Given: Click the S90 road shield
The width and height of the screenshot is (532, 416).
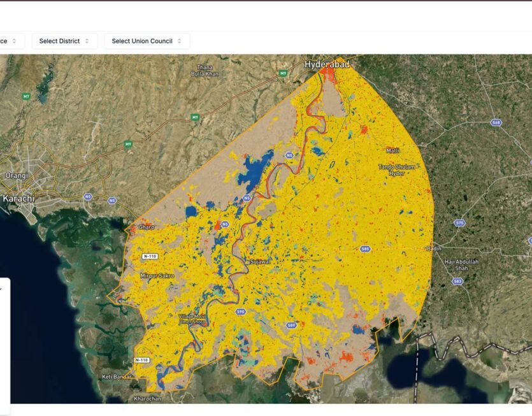Looking at the screenshot, I should pos(241,312).
